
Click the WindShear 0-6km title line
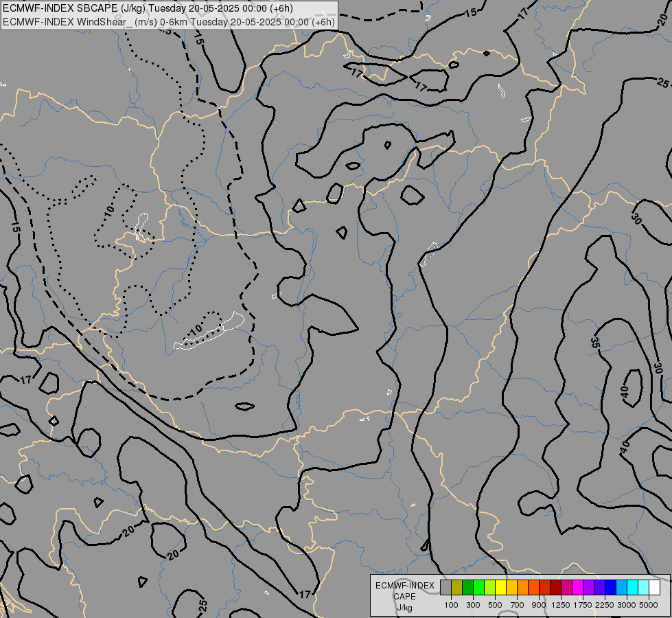[168, 22]
